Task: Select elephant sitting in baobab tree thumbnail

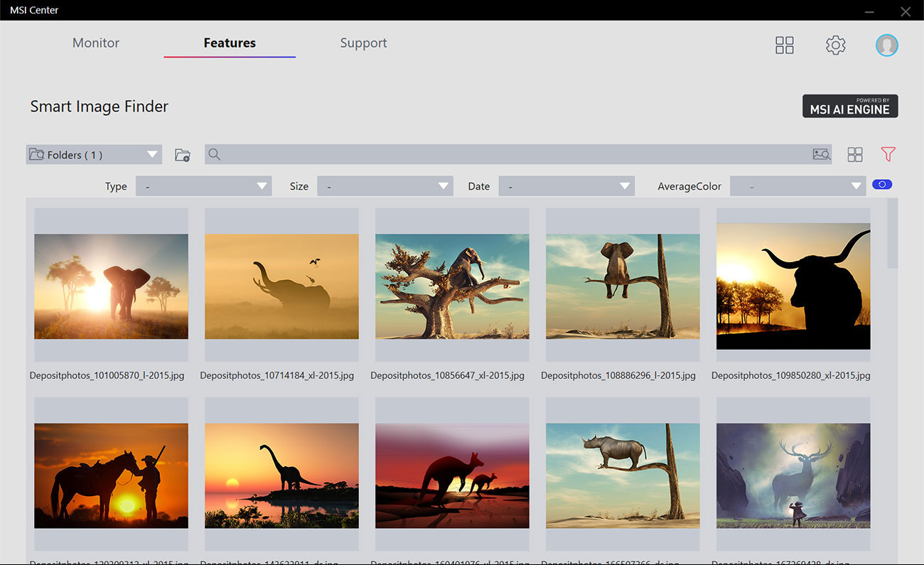Action: coord(452,286)
